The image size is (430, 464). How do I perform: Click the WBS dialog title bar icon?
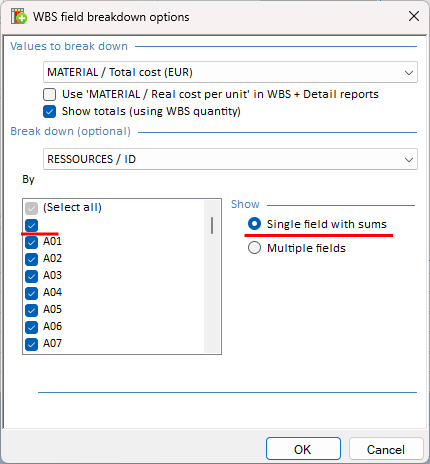[x=19, y=16]
